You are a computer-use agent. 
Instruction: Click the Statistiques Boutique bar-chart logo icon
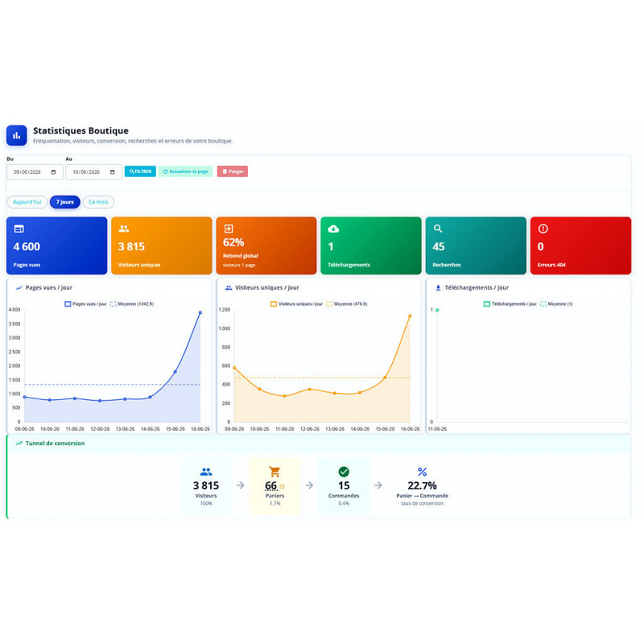[16, 135]
